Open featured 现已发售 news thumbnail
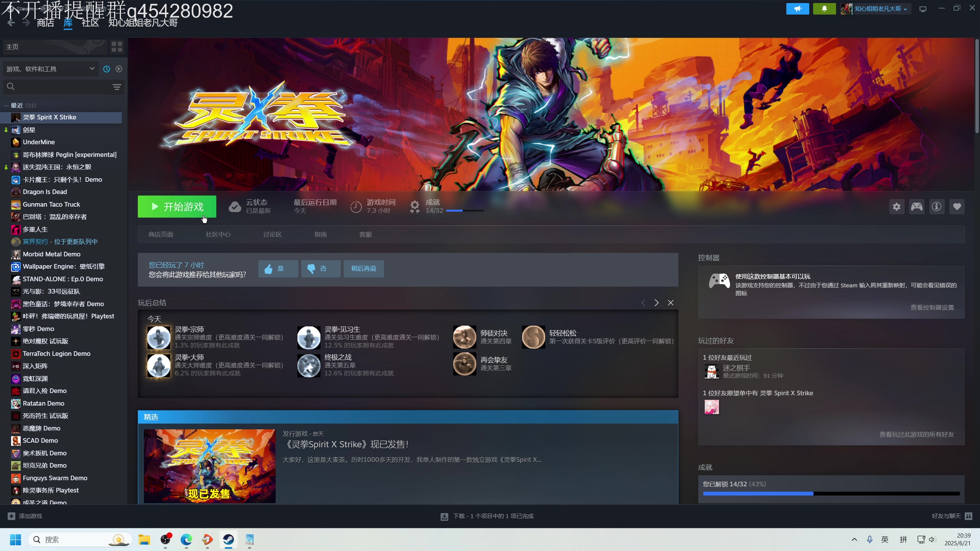This screenshot has height=551, width=980. (x=209, y=466)
